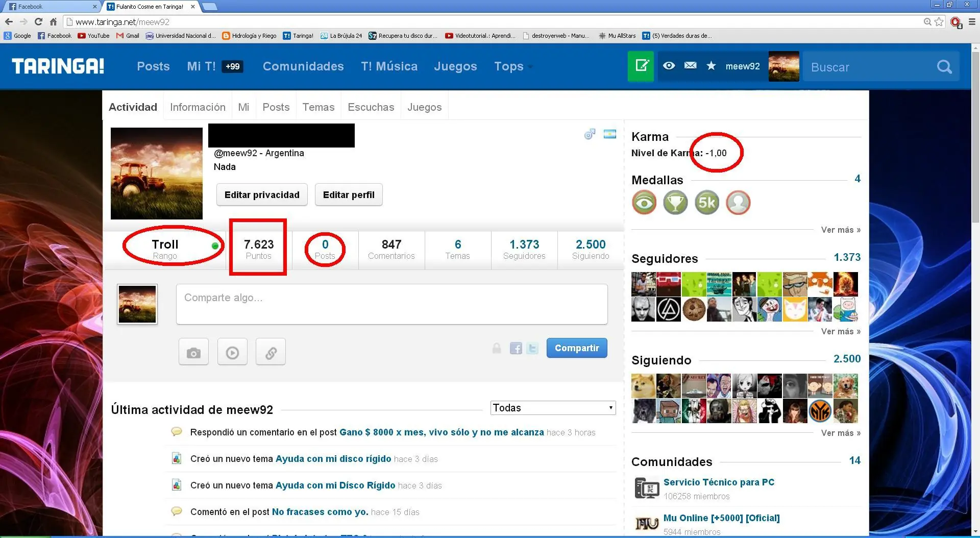Open Chrome menu button

pos(972,21)
